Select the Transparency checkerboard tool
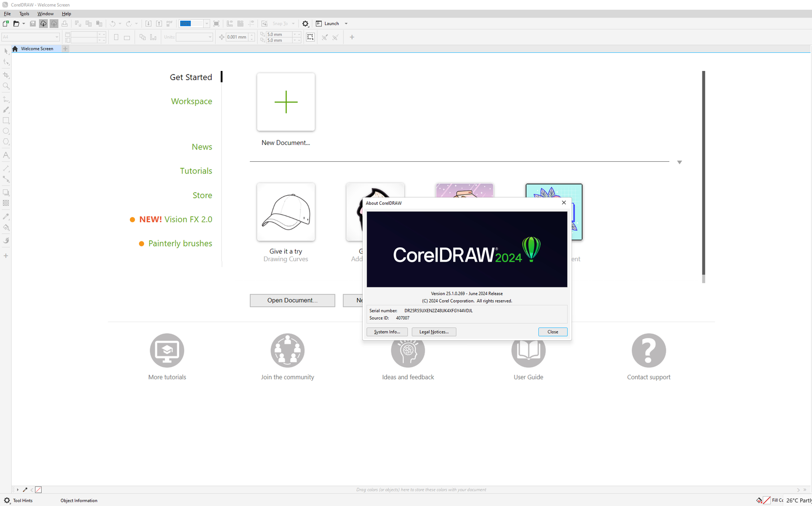Screen dimensions: 812x506 coord(6,203)
